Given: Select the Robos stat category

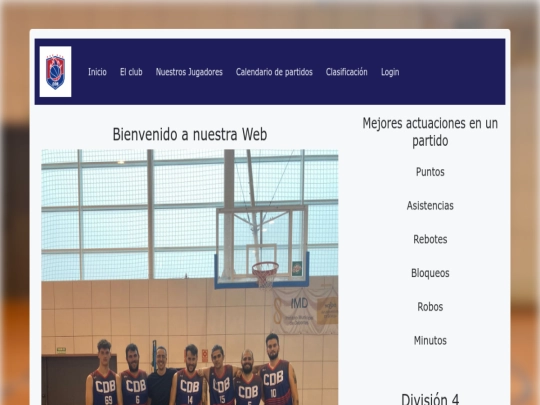Looking at the screenshot, I should pyautogui.click(x=430, y=307).
